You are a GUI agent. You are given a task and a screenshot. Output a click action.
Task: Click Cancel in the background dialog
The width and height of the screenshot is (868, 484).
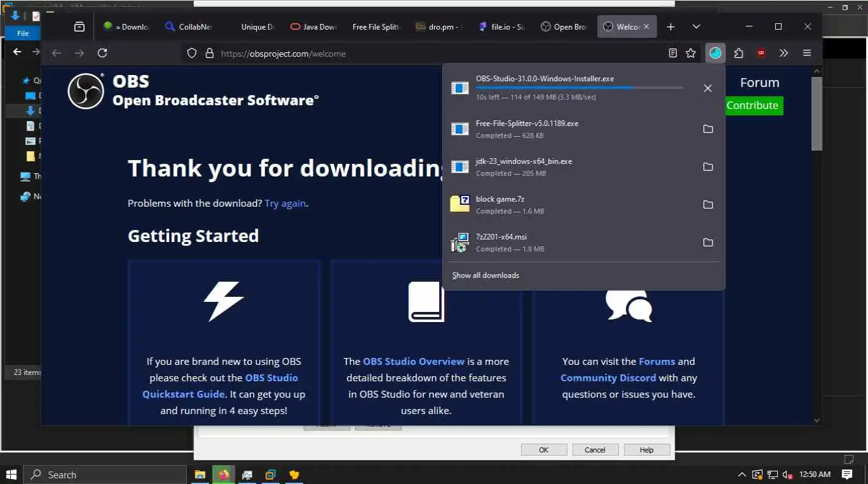coord(595,450)
